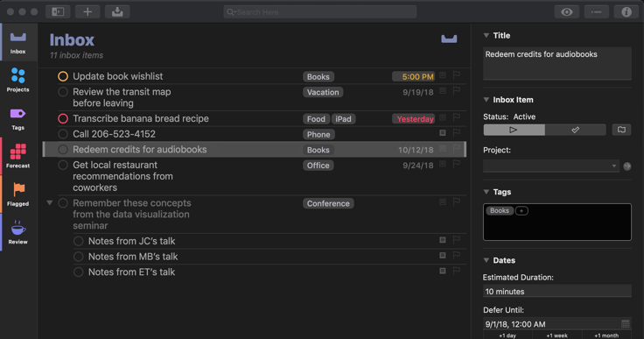
Task: Open View options with the eye icon
Action: [567, 12]
